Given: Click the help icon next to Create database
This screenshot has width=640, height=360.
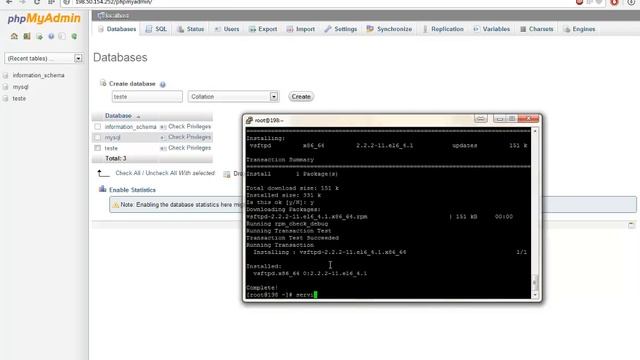Looking at the screenshot, I should (162, 84).
